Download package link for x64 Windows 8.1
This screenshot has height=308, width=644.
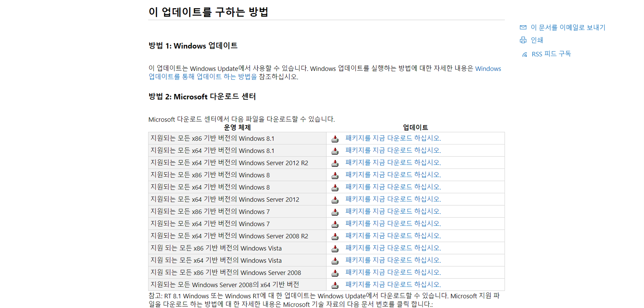393,150
